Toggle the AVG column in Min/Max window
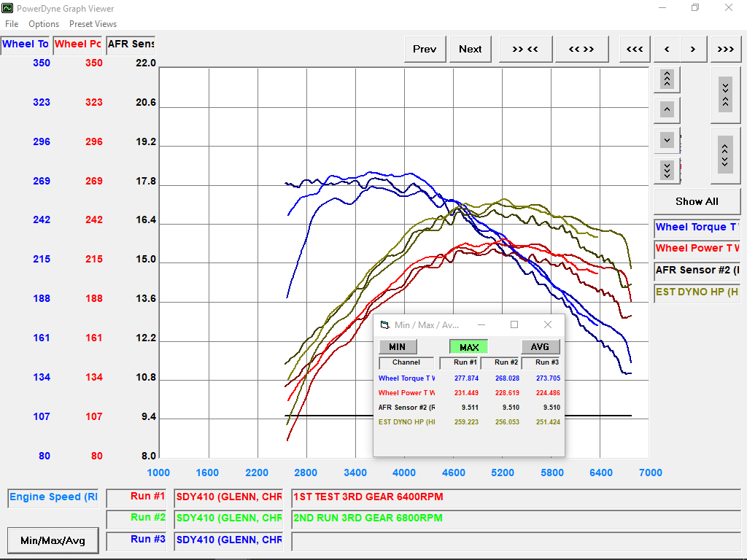The image size is (747, 560). 540,346
